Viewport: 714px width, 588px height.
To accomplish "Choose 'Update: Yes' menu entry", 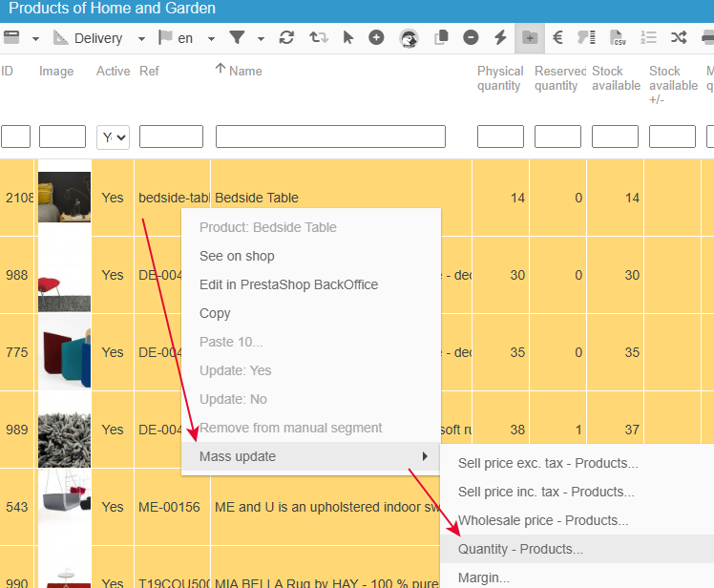I will [311, 370].
